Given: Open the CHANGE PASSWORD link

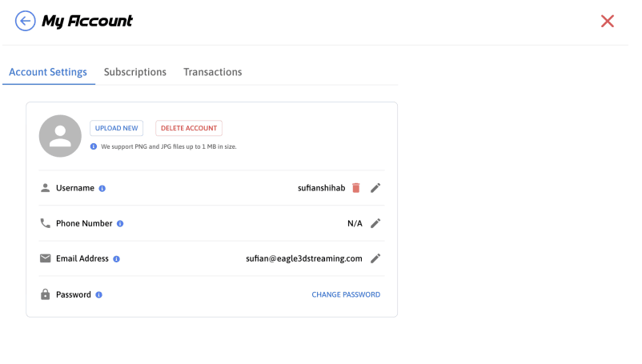Looking at the screenshot, I should [346, 294].
